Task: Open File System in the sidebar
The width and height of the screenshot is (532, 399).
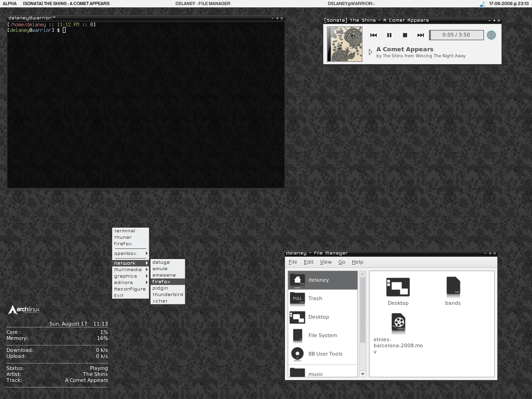Action: [323, 335]
